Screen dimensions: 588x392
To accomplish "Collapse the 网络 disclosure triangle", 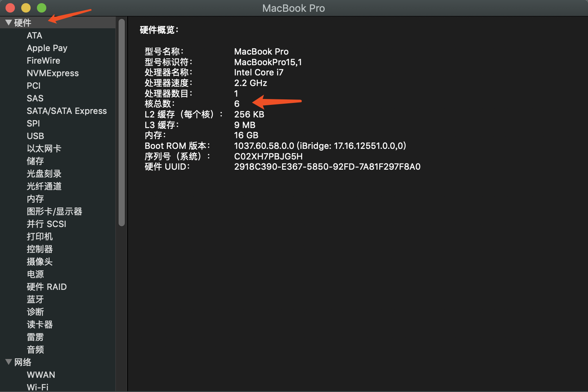I will pyautogui.click(x=8, y=362).
